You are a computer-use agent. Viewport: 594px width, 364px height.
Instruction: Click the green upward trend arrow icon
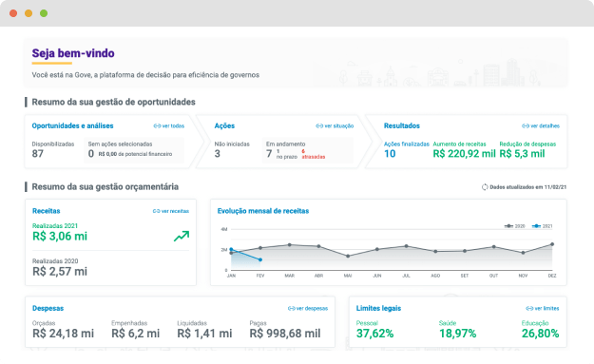tap(182, 237)
